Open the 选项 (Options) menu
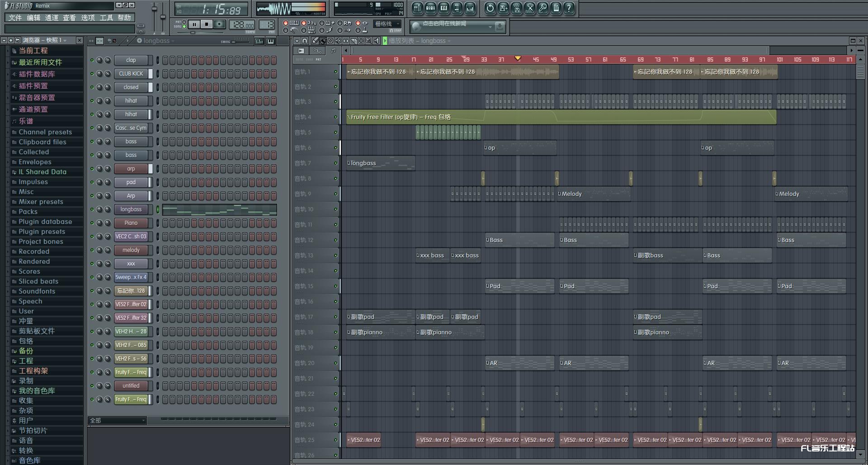Viewport: 868px width, 465px height. [88, 18]
